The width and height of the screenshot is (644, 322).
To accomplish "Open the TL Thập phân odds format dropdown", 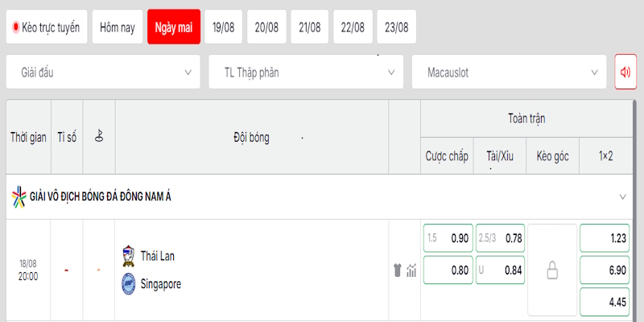I will 306,72.
